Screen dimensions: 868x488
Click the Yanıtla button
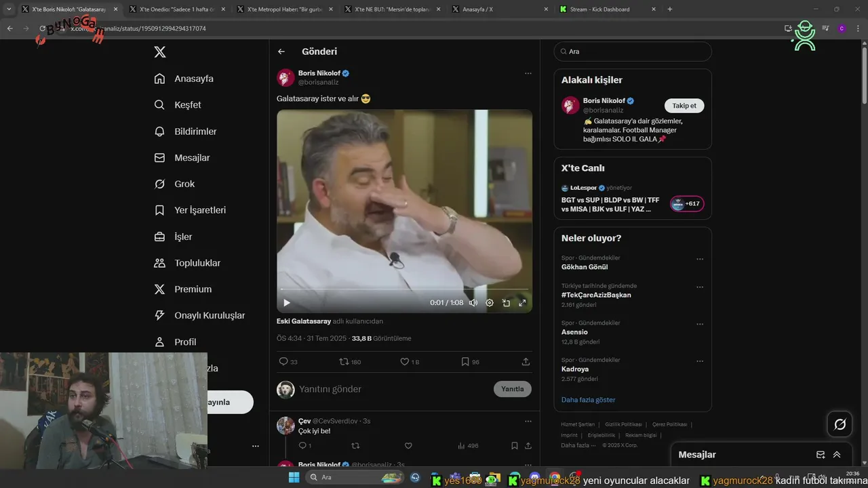[x=513, y=389]
